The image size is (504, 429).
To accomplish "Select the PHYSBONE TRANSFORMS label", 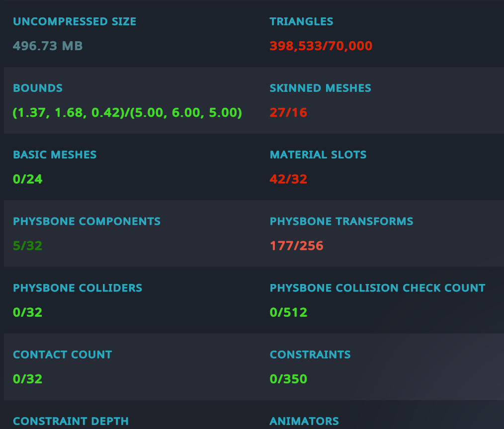I will tap(341, 221).
